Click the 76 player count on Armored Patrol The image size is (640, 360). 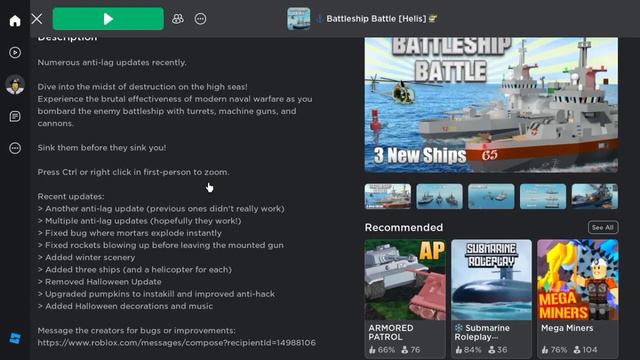(411, 350)
